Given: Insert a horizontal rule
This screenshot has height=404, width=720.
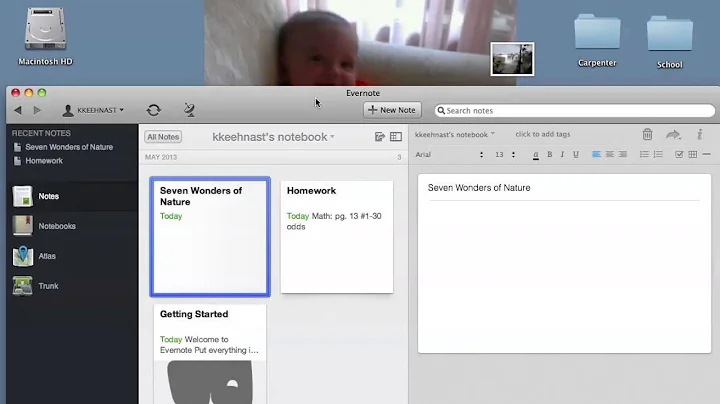Looking at the screenshot, I should point(706,154).
